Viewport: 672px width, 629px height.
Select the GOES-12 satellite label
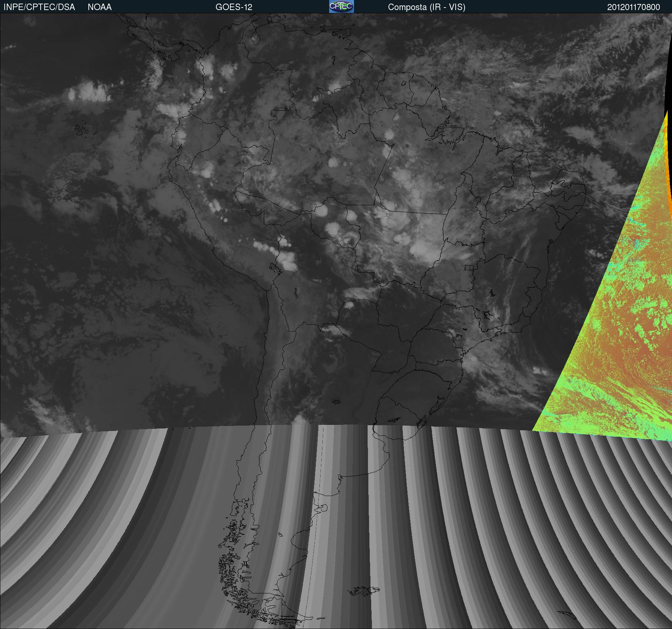pos(234,7)
